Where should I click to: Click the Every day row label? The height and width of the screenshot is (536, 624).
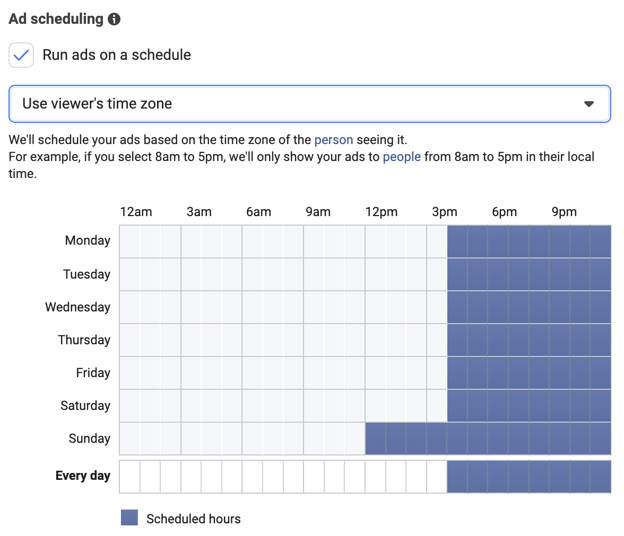tap(82, 476)
